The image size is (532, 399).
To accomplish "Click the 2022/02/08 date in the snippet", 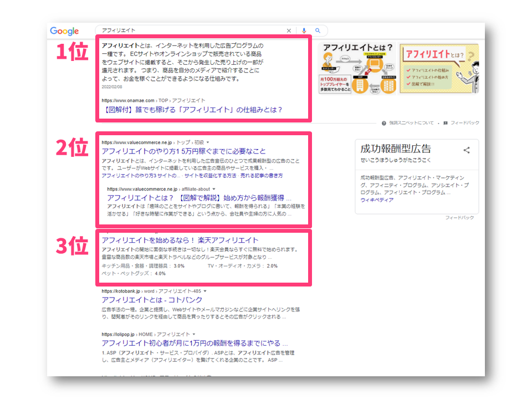I will [112, 87].
